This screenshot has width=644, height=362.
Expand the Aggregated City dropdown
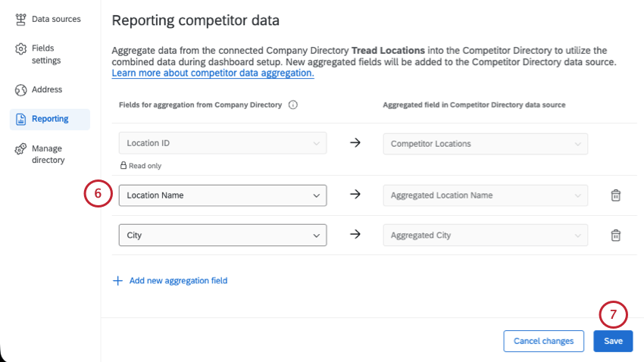(485, 236)
